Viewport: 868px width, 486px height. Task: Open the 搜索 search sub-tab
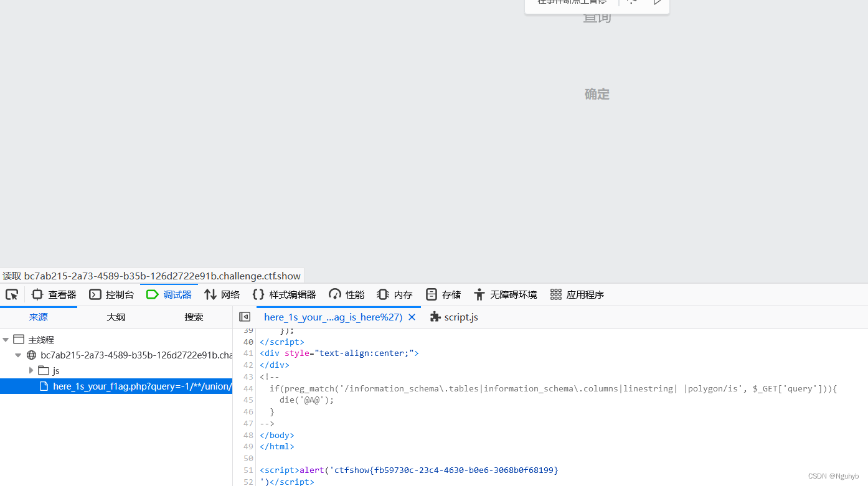194,317
